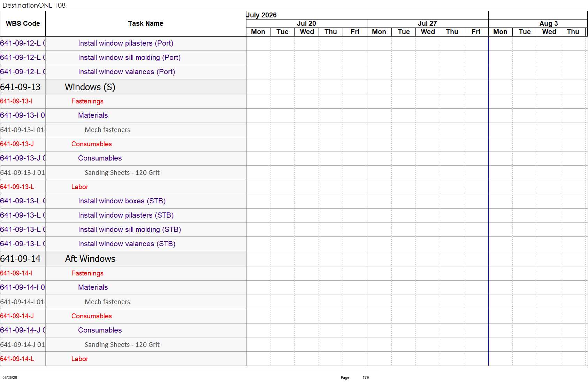Select task Install window valances (Port)
588x382 pixels.
click(x=127, y=72)
